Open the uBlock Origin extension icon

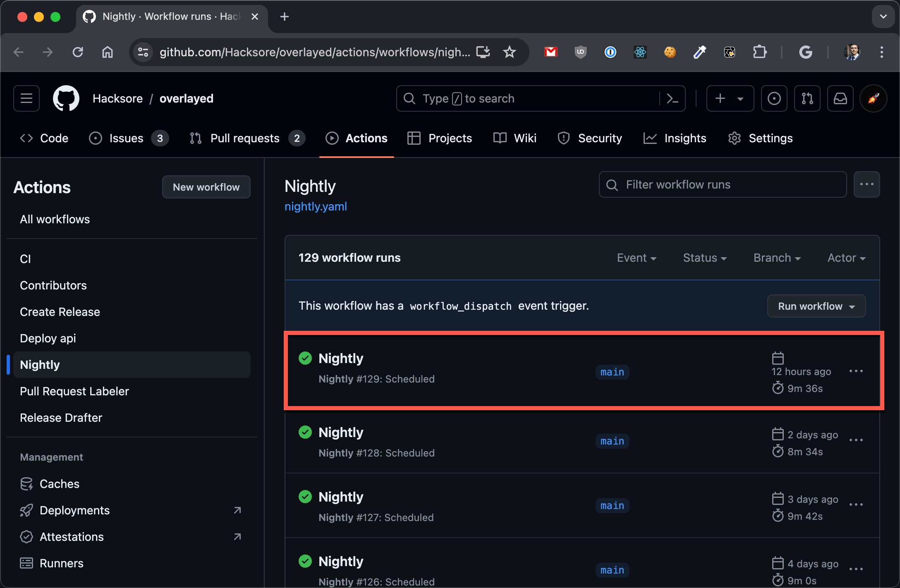pyautogui.click(x=581, y=52)
